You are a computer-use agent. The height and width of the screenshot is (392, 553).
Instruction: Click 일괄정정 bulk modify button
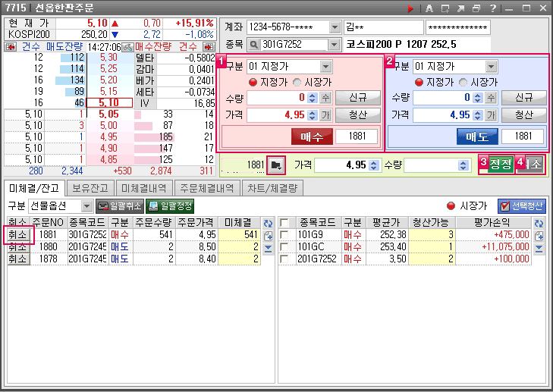[170, 206]
